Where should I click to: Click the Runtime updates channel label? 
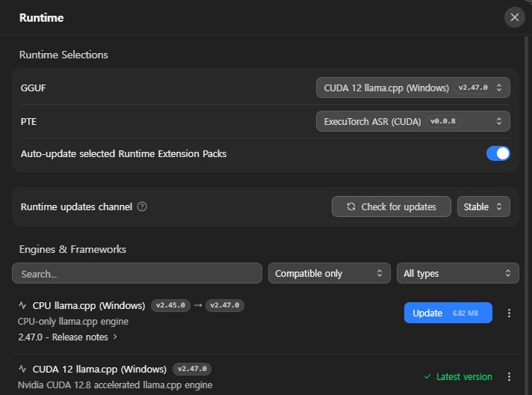point(76,206)
